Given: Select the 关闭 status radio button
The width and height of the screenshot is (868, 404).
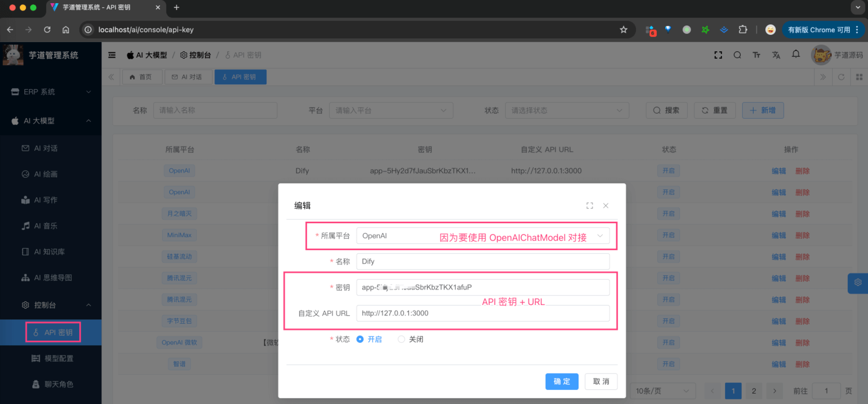Looking at the screenshot, I should (401, 339).
